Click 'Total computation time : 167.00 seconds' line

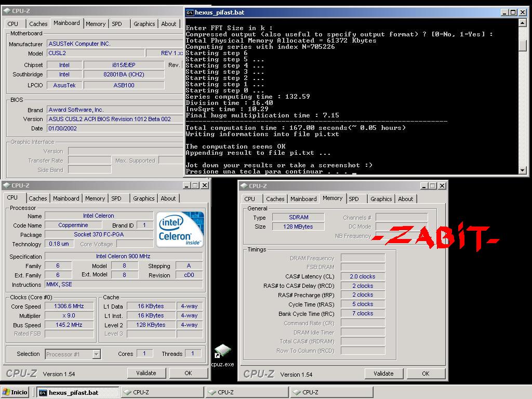point(296,128)
